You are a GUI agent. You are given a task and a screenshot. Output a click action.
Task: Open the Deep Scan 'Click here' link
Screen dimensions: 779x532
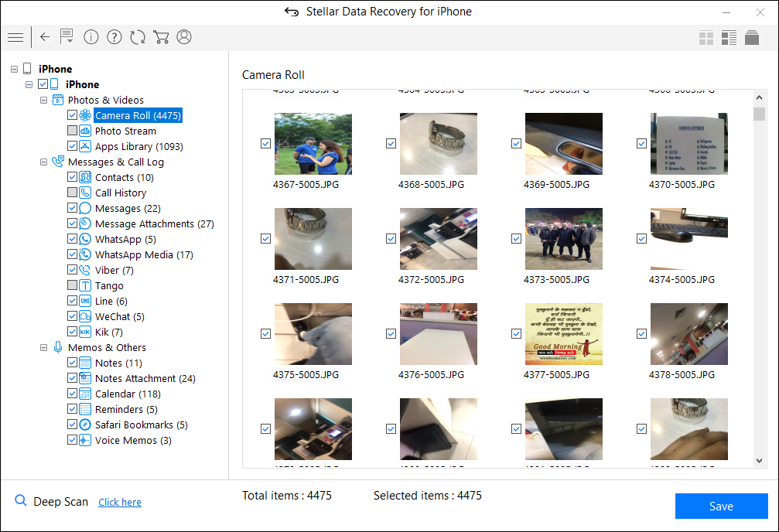pos(119,502)
